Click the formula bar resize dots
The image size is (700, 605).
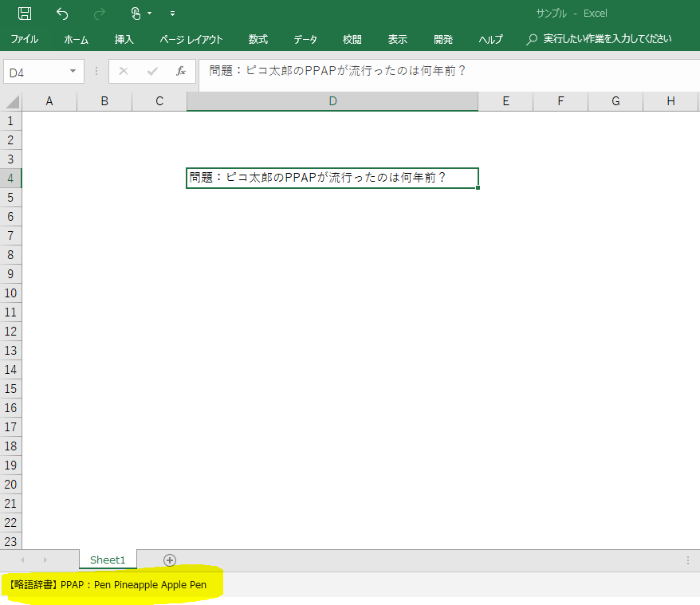[96, 72]
